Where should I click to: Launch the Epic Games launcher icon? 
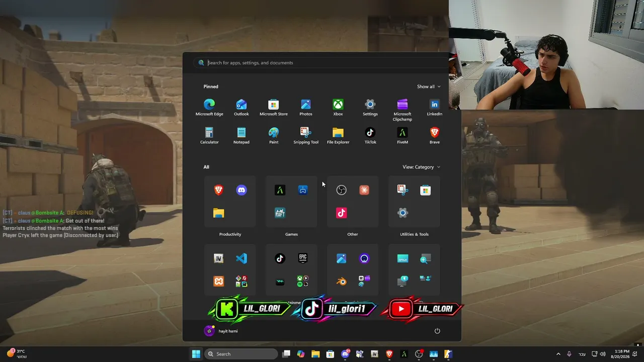[x=303, y=258]
